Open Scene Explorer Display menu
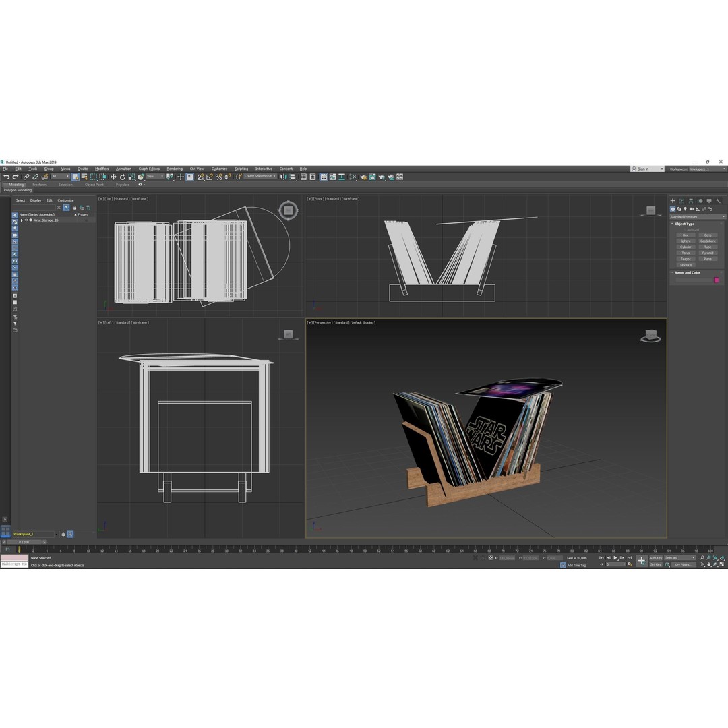 [x=36, y=200]
